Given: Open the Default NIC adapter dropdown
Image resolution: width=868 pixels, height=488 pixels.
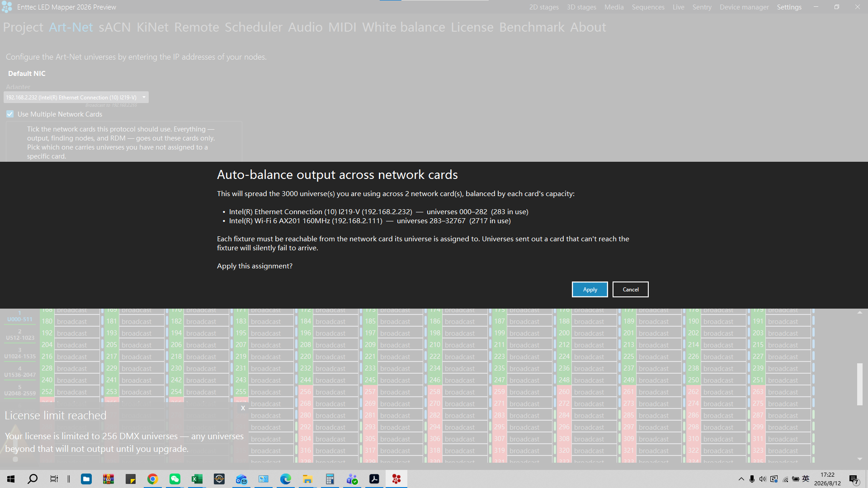Looking at the screenshot, I should 76,97.
